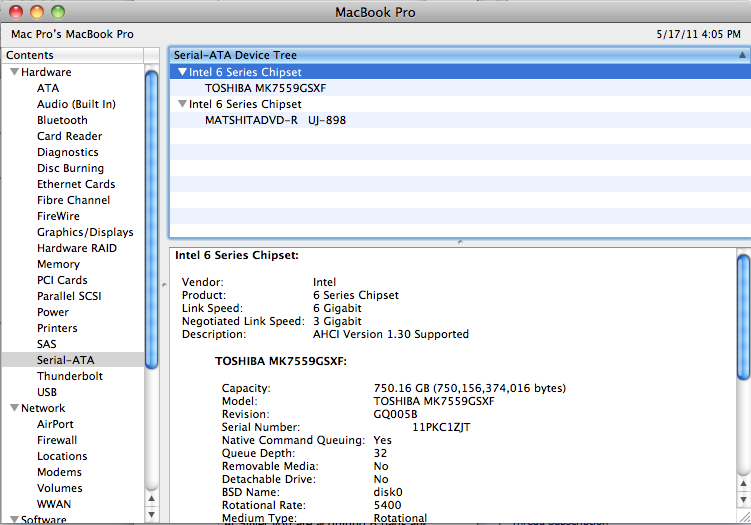
Task: Click the details pane scrollbar thumb
Action: click(x=743, y=317)
